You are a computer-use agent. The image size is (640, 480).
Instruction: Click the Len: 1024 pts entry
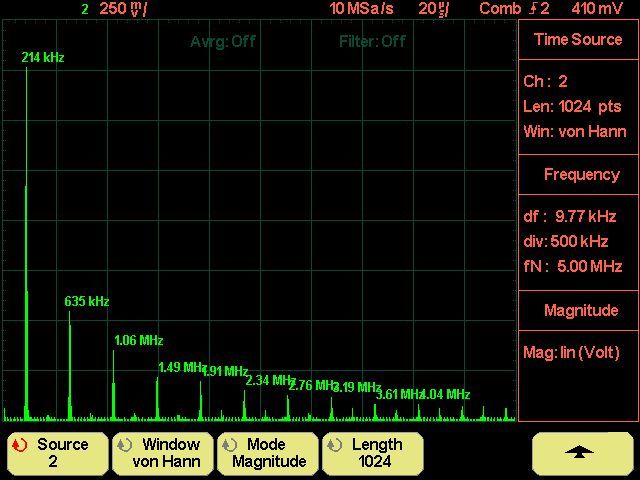click(572, 107)
